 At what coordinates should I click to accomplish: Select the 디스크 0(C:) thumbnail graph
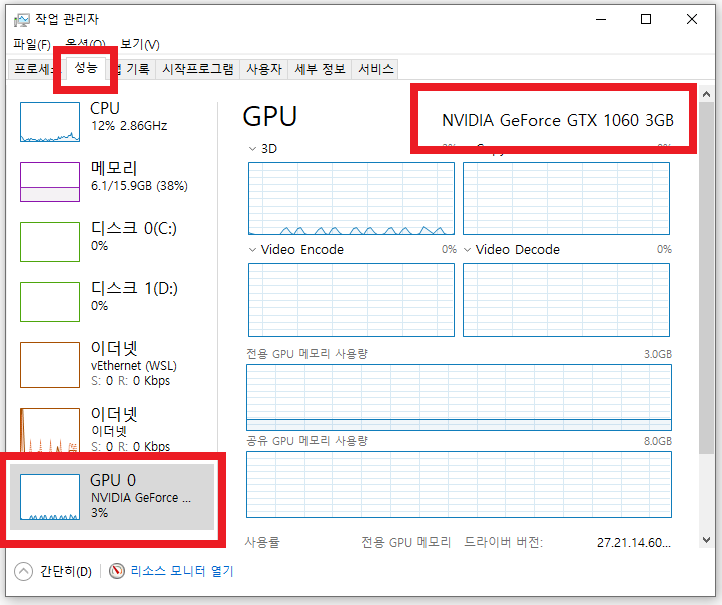[50, 242]
